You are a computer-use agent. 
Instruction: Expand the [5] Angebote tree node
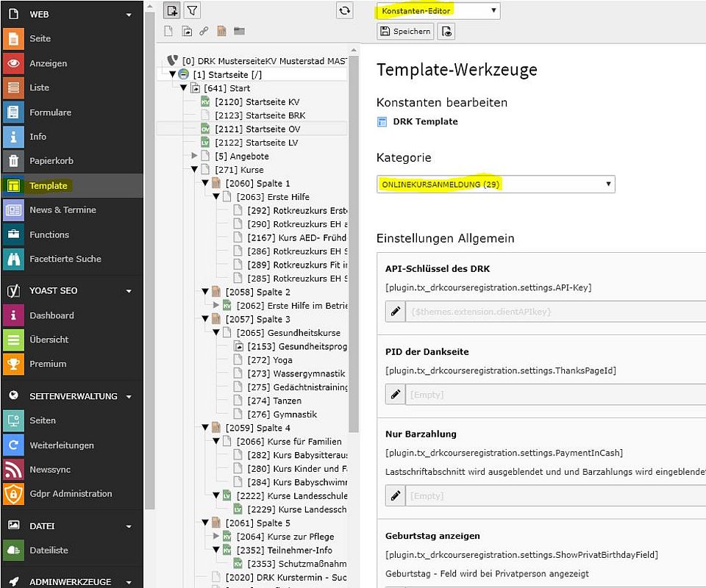[x=194, y=156]
